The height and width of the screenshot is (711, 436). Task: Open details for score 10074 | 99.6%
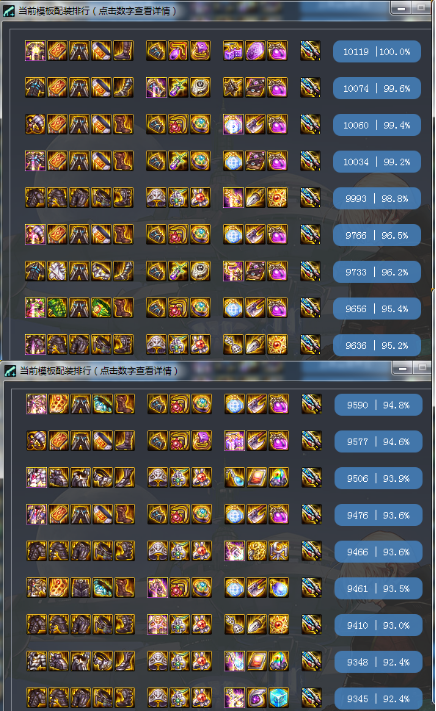coord(377,88)
